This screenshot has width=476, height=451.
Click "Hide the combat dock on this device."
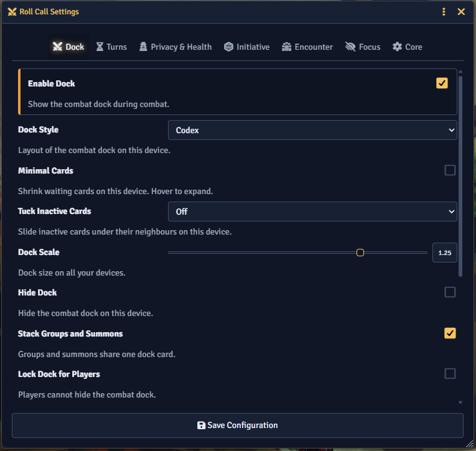point(86,313)
